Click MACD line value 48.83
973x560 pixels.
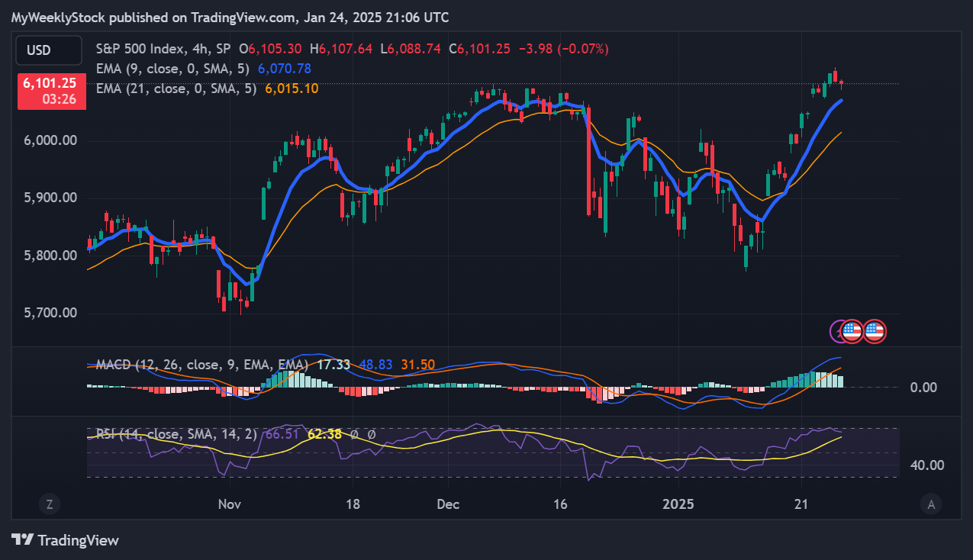(x=376, y=365)
